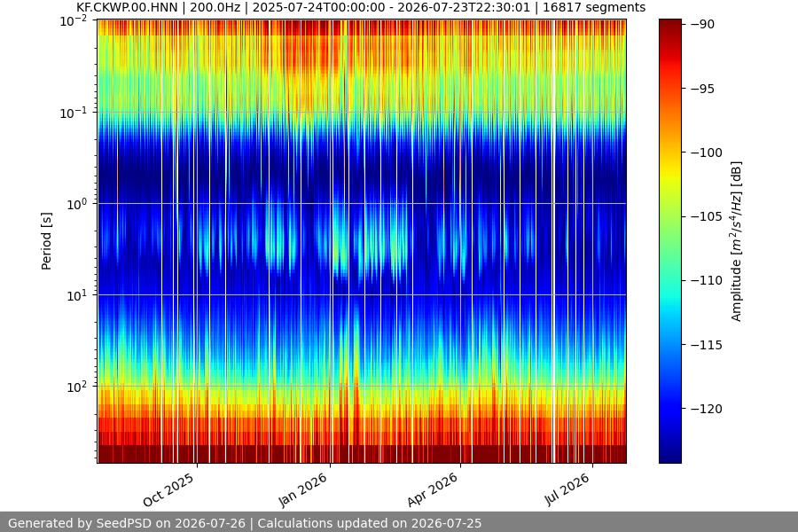Click the -120 colorbar tick label

pos(707,408)
